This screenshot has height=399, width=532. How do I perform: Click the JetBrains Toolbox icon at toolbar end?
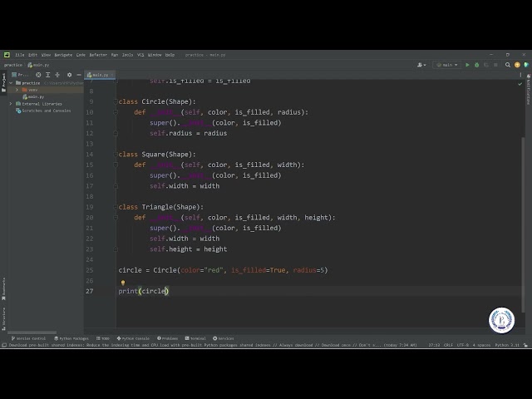coord(526,65)
